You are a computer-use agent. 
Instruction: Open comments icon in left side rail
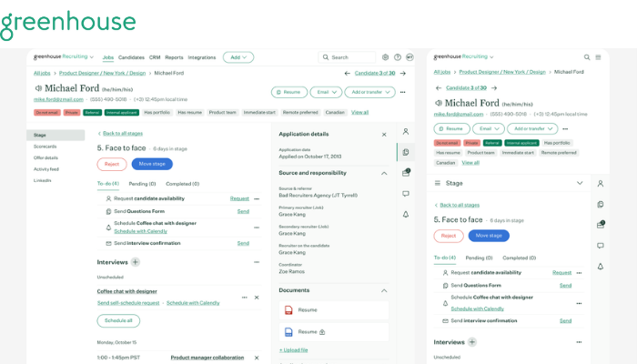406,194
